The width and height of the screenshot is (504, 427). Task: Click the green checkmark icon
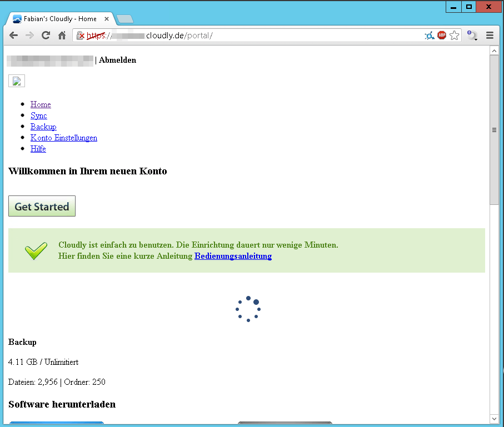coord(36,250)
